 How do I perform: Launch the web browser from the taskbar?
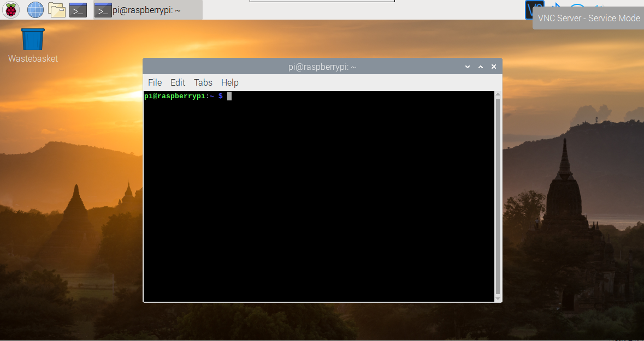34,9
